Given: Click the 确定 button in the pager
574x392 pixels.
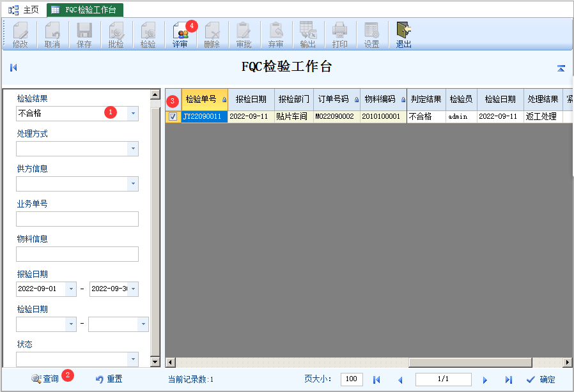Looking at the screenshot, I should click(541, 380).
